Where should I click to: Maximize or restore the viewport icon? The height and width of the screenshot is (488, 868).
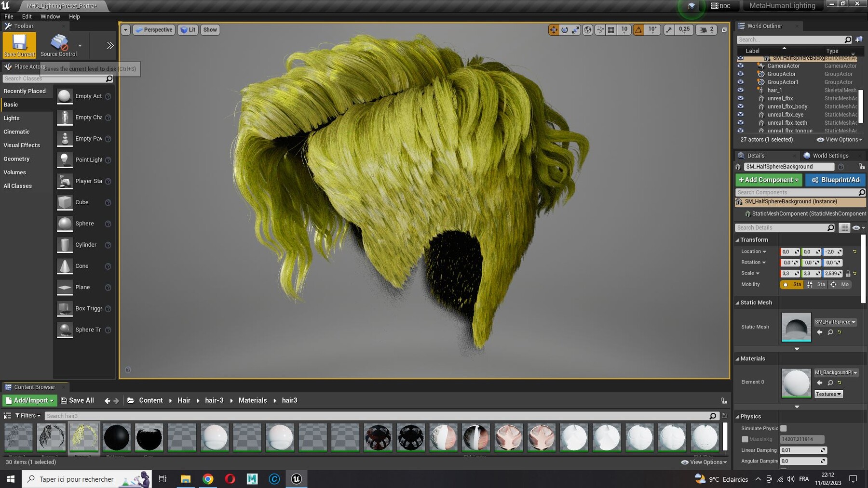tap(724, 30)
